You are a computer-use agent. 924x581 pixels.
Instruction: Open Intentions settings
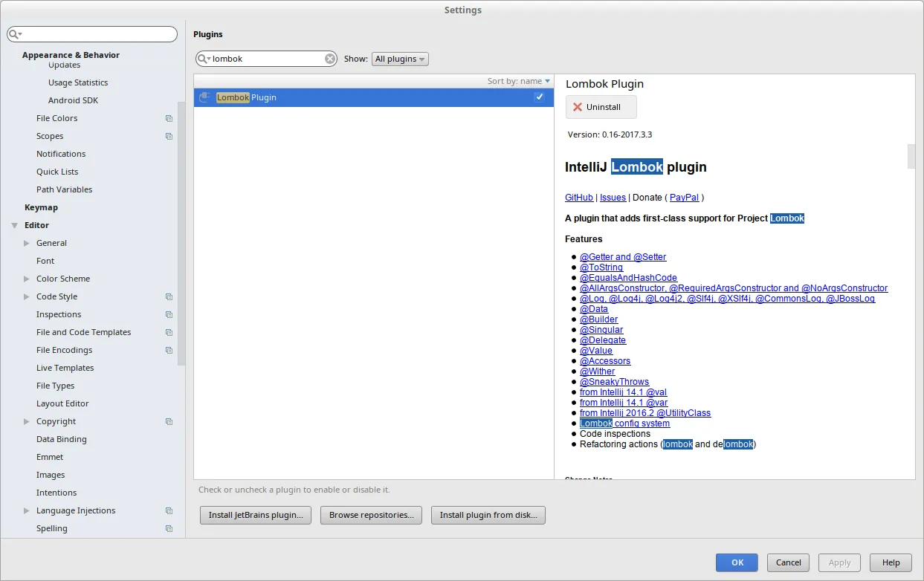coord(56,493)
